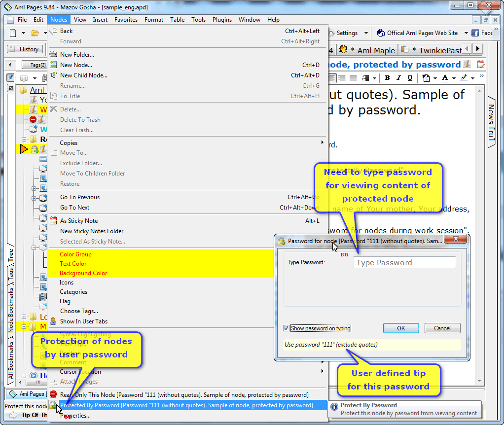Click Cancel in the password dialog

click(442, 328)
